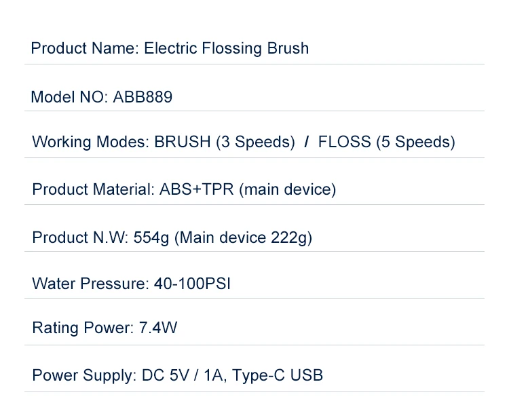Click the 'Rating Power' label
Image resolution: width=509 pixels, height=420 pixels.
[x=82, y=328]
